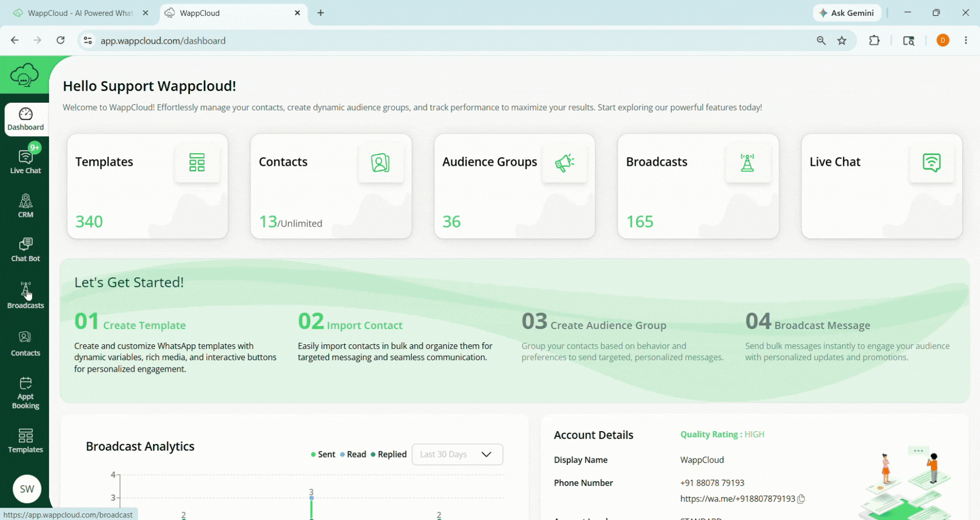
Task: Click the Audience Groups megaphone icon
Action: point(565,162)
